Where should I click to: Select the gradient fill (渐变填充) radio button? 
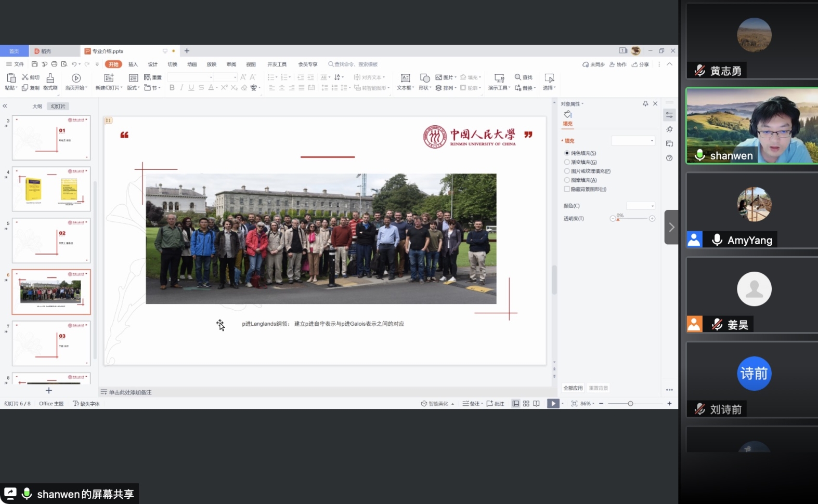coord(567,162)
